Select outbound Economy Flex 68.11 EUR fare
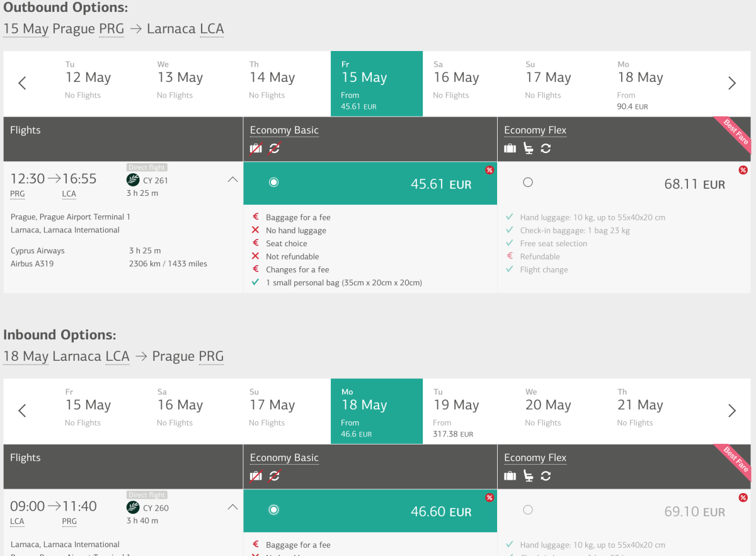 tap(528, 183)
